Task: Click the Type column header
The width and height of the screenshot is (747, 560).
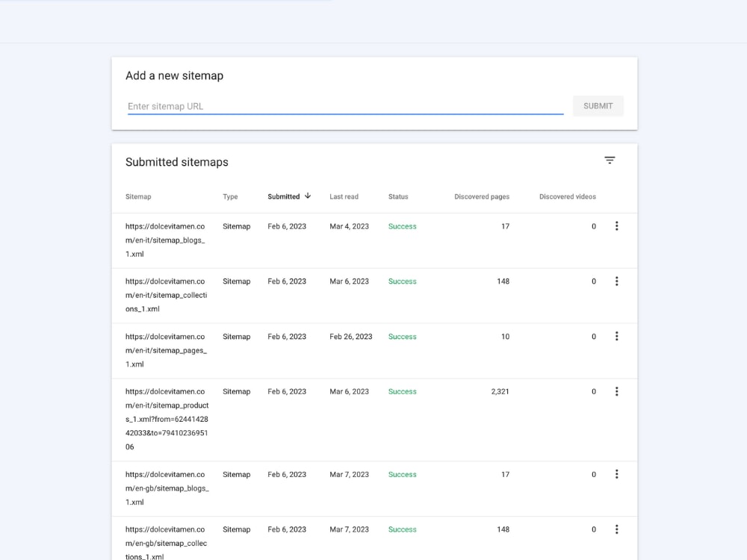Action: pyautogui.click(x=230, y=196)
